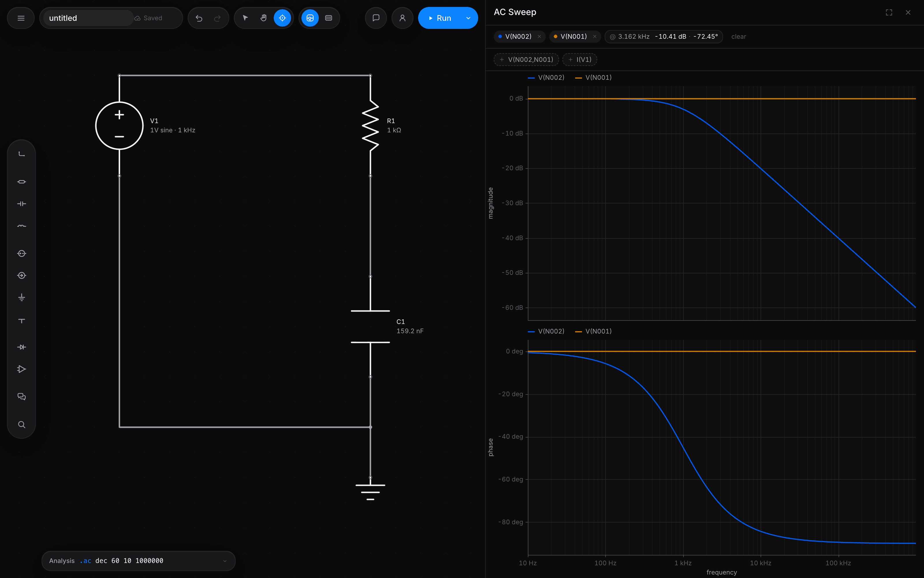
Task: Add the I(V1) current trace
Action: coord(580,60)
